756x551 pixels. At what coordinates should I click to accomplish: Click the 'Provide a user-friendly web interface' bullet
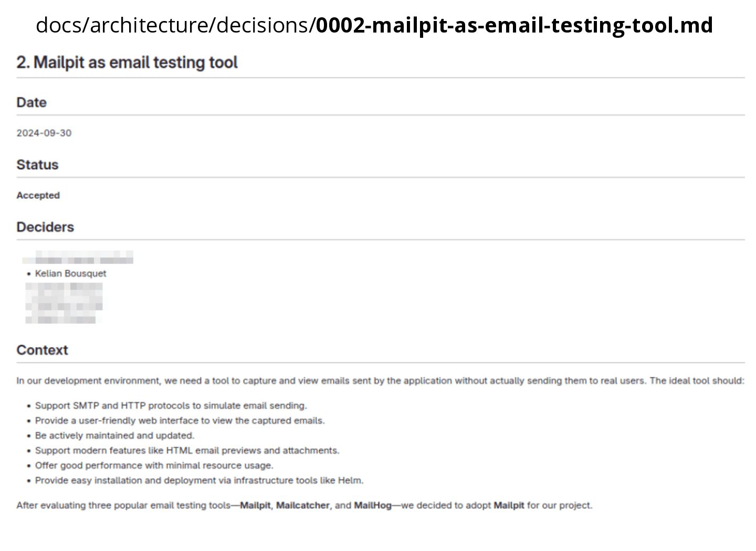click(x=180, y=420)
